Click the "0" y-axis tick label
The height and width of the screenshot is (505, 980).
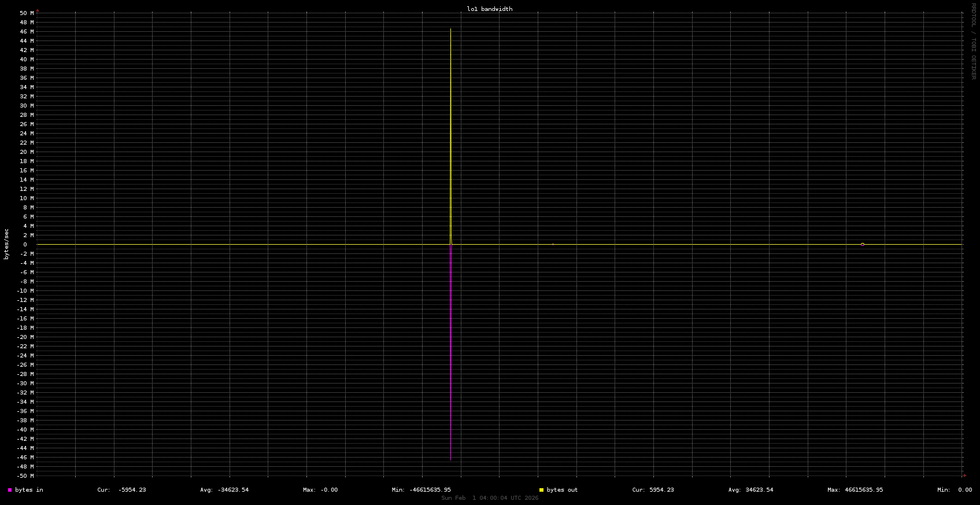pyautogui.click(x=25, y=245)
